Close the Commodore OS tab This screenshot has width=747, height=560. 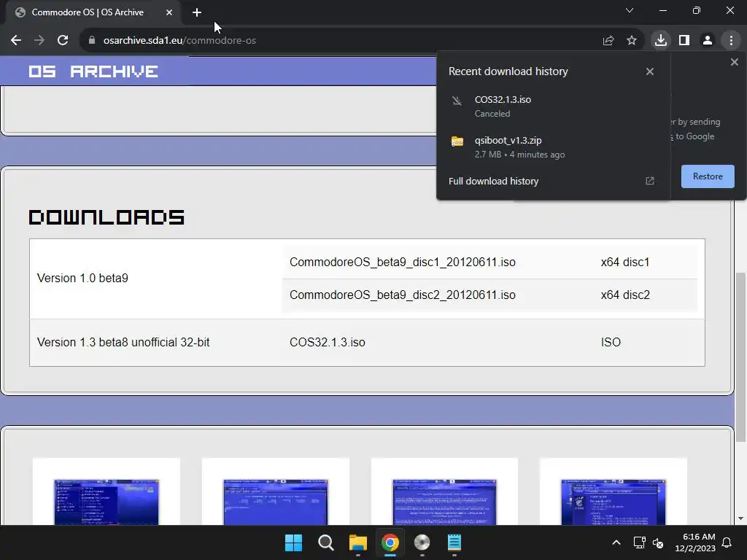point(169,12)
